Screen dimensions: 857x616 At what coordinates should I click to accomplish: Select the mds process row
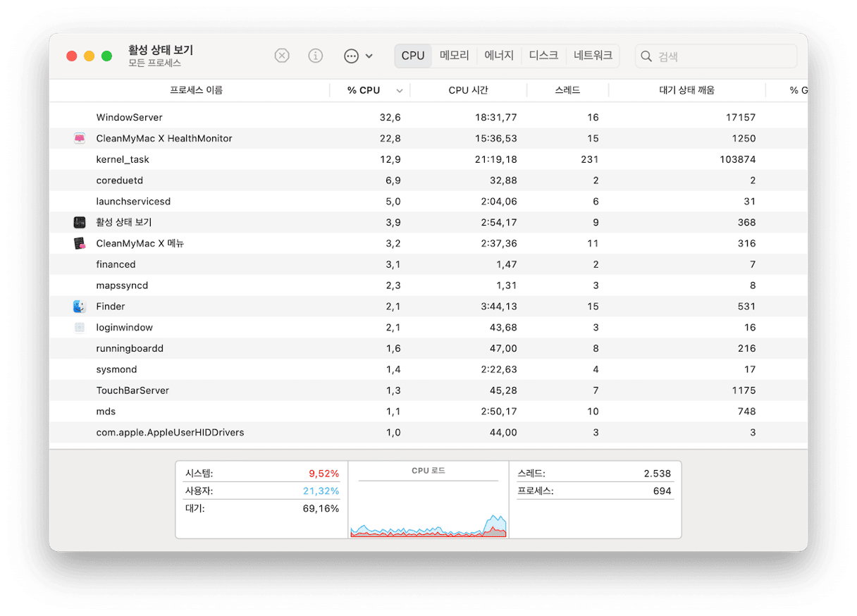pos(428,412)
